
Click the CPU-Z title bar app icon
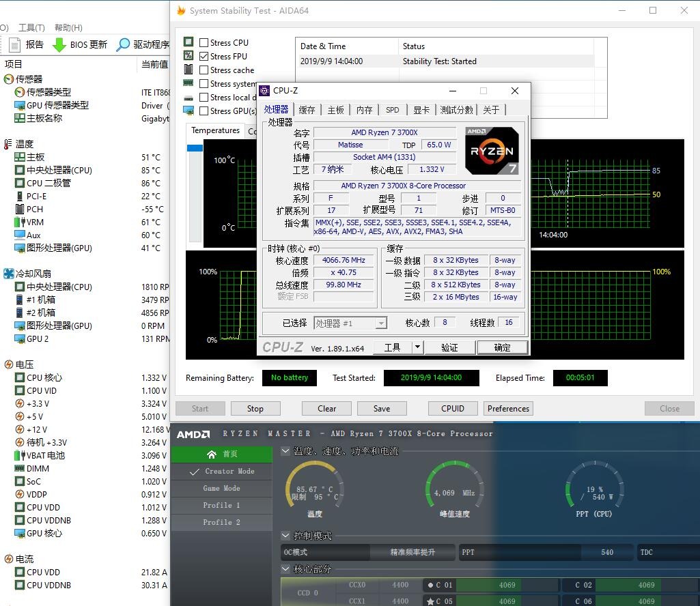264,91
